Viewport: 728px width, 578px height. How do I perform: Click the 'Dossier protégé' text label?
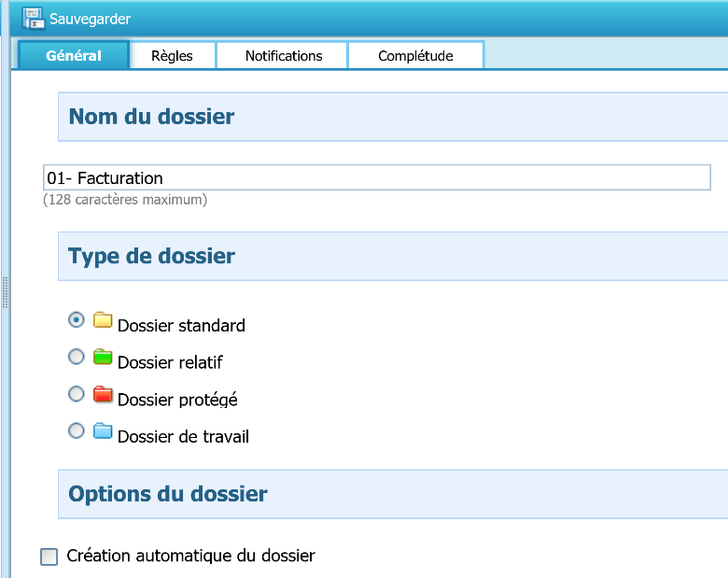point(177,400)
